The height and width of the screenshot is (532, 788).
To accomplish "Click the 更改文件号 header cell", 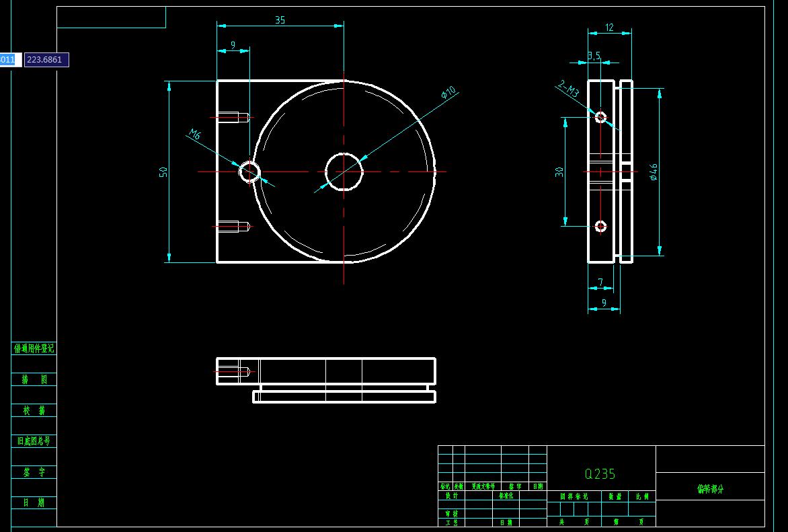I will pos(483,486).
